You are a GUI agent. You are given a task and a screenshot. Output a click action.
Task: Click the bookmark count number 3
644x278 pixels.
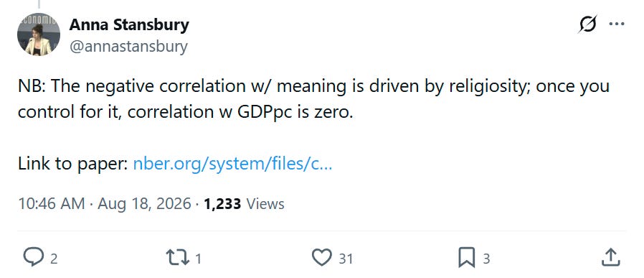(x=486, y=259)
